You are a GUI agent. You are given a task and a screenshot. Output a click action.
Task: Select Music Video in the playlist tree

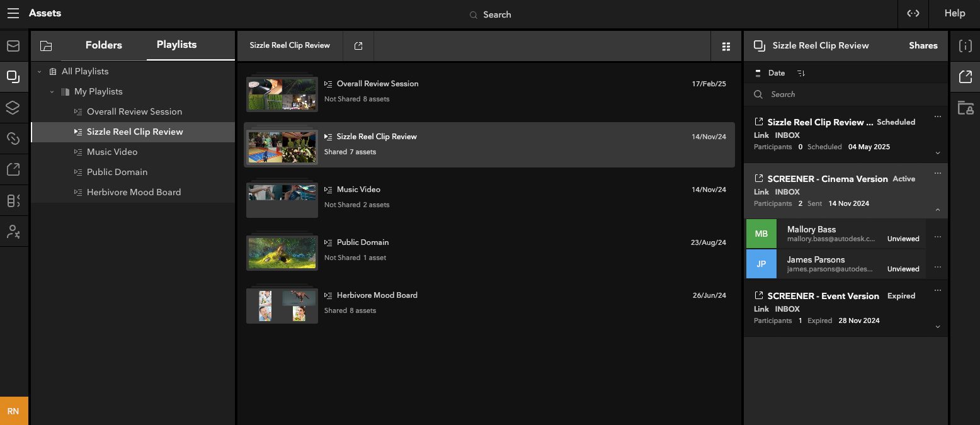coord(112,152)
